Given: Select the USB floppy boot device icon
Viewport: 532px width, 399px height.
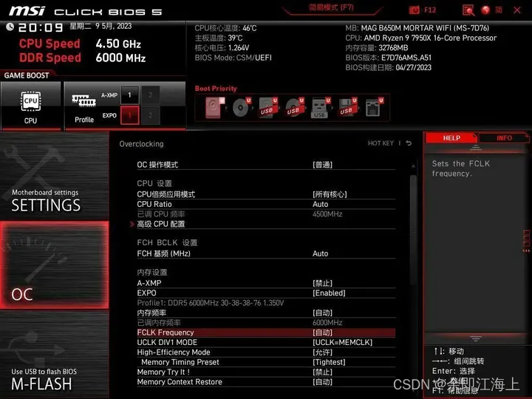Looking at the screenshot, I should click(347, 108).
